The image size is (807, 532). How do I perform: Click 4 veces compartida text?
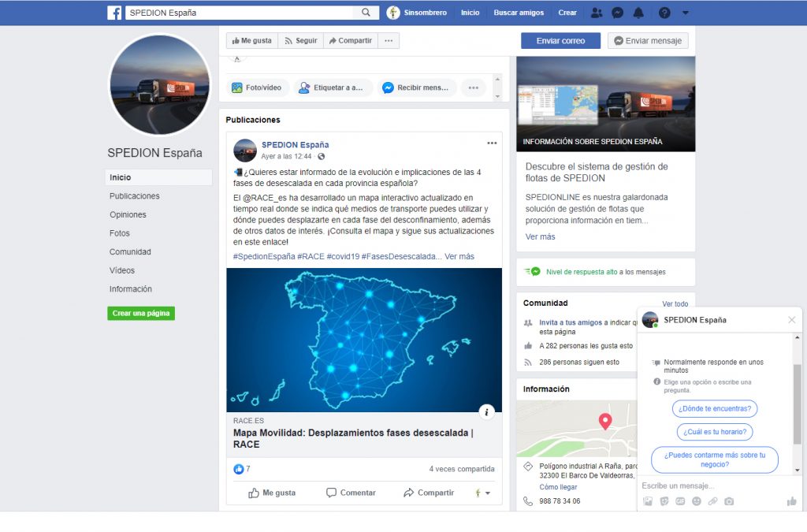click(462, 469)
